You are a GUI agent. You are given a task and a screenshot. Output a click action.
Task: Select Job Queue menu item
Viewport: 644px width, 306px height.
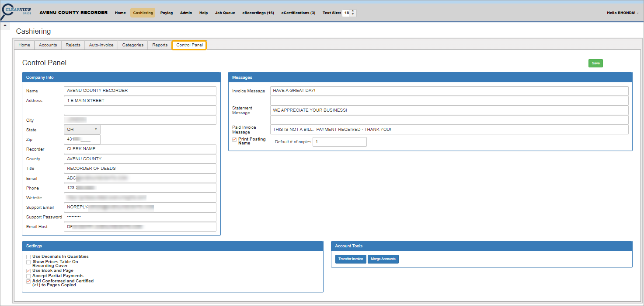[x=225, y=13]
